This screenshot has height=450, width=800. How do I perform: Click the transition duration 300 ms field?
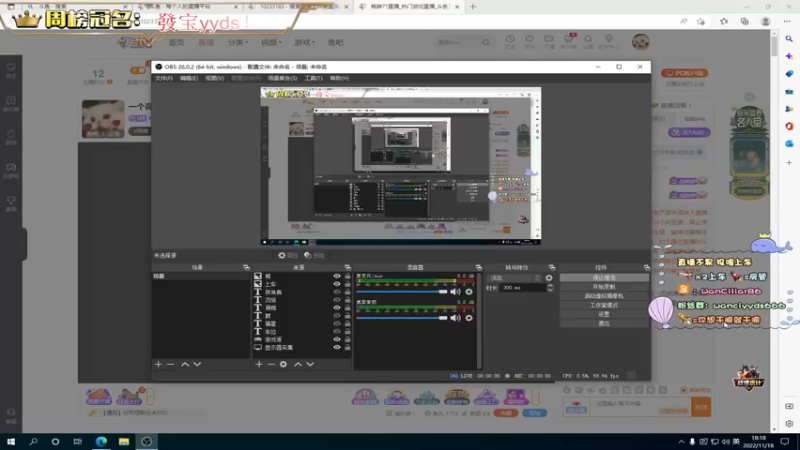pos(522,288)
